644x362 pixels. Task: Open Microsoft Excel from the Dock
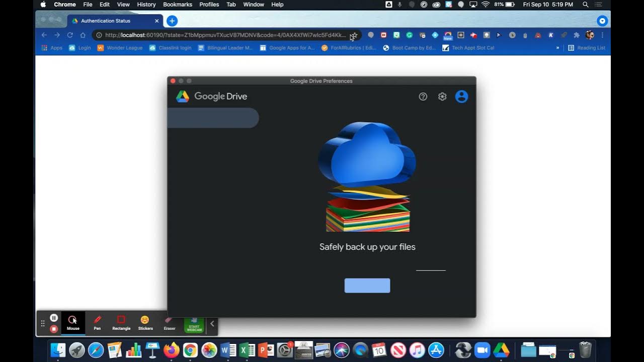(247, 350)
